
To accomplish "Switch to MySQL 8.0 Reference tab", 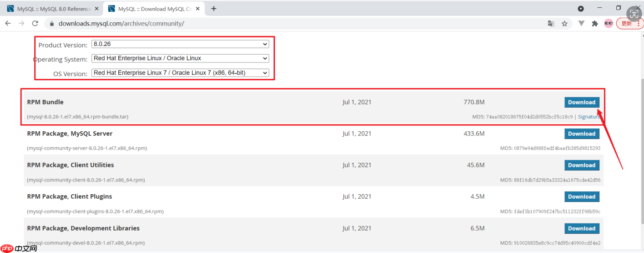I will (53, 9).
